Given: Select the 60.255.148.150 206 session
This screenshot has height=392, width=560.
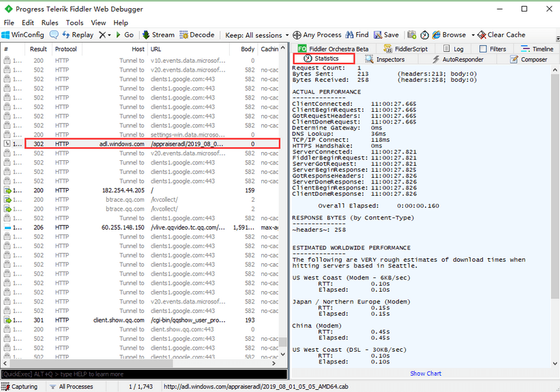Looking at the screenshot, I should 141,228.
